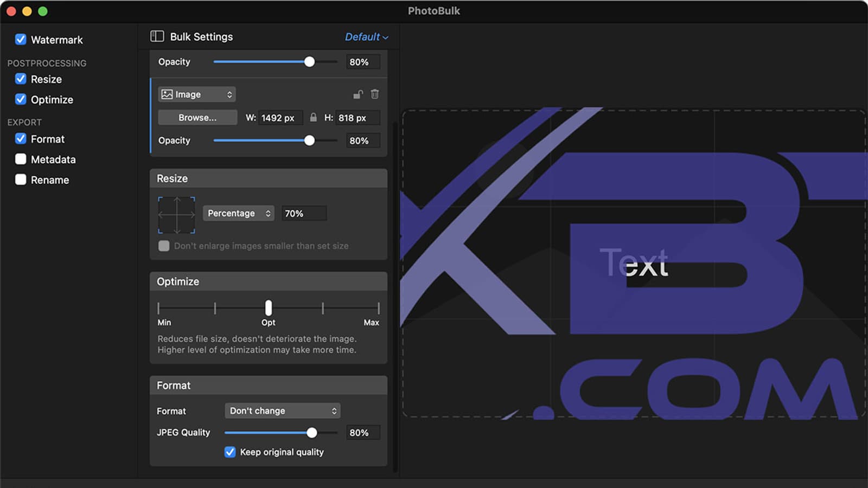Click the 70% resize value field
Image resolution: width=868 pixels, height=488 pixels.
point(304,213)
